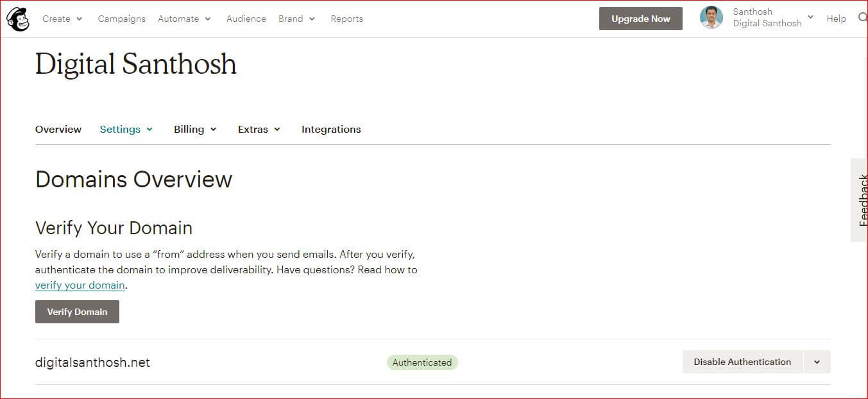This screenshot has width=868, height=399.
Task: Open the arrow menu beside Disable Authentication
Action: click(x=817, y=362)
